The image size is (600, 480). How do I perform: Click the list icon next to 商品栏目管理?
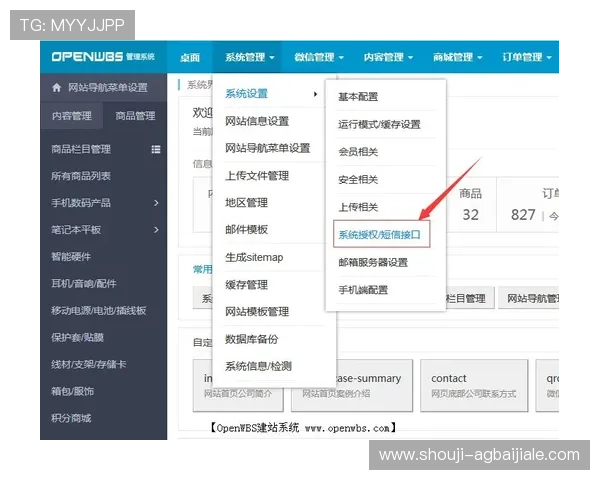[156, 149]
